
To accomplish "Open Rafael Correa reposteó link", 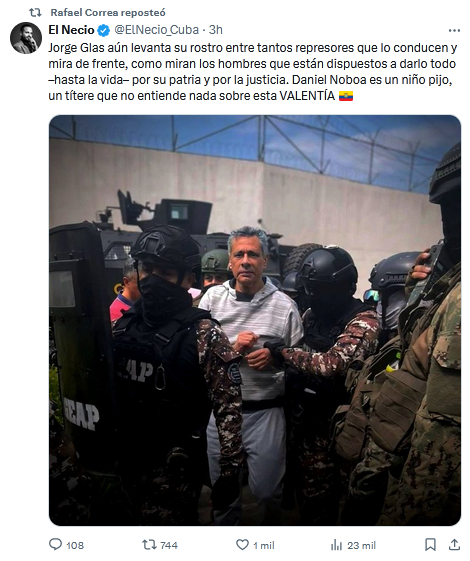I will pyautogui.click(x=108, y=13).
